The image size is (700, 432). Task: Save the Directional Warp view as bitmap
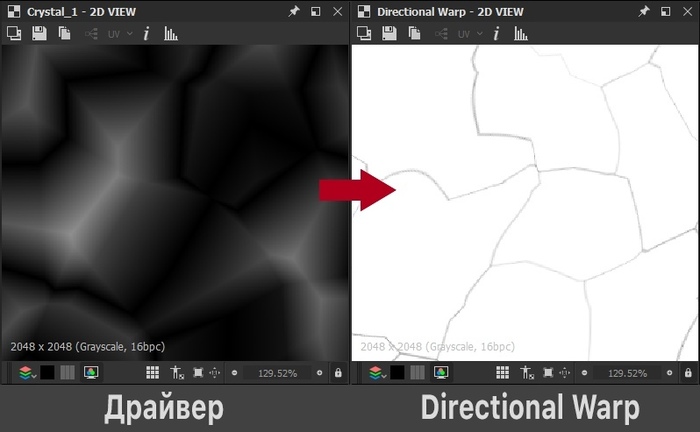(x=388, y=33)
